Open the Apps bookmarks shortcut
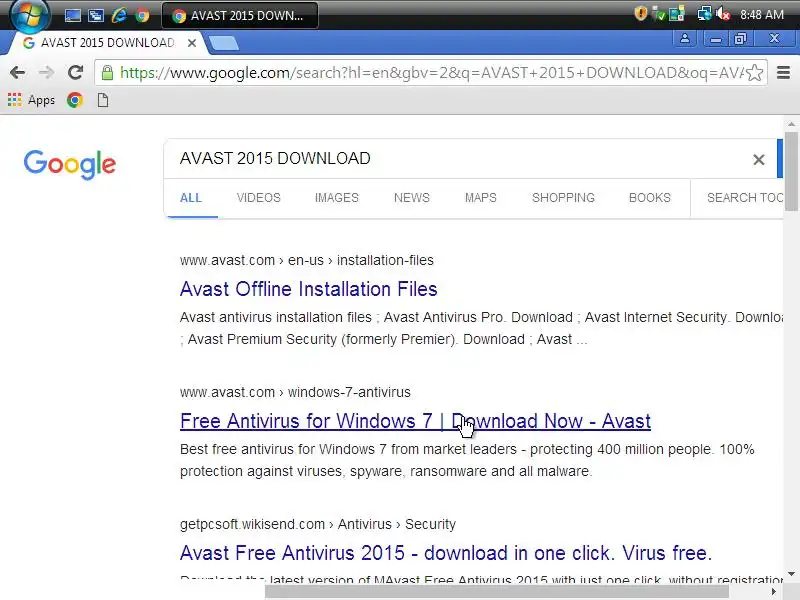The height and width of the screenshot is (600, 800). coord(32,100)
